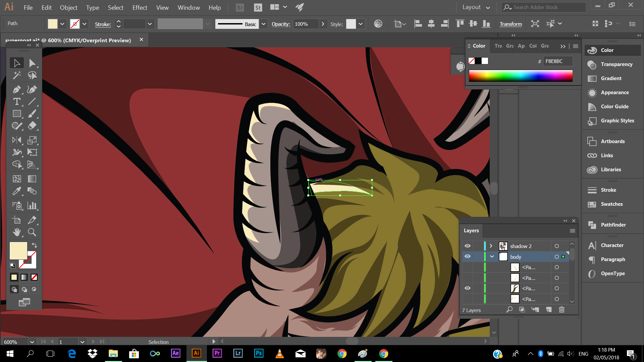
Task: Collapse the body layer
Action: (x=492, y=257)
